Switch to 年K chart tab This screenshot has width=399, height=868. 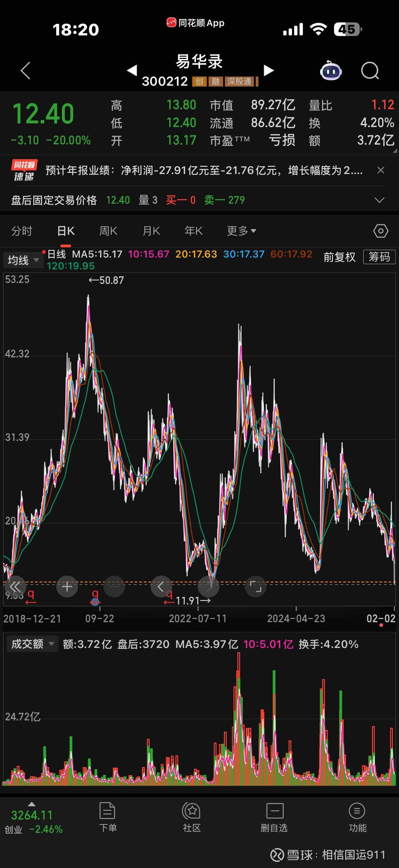(193, 231)
